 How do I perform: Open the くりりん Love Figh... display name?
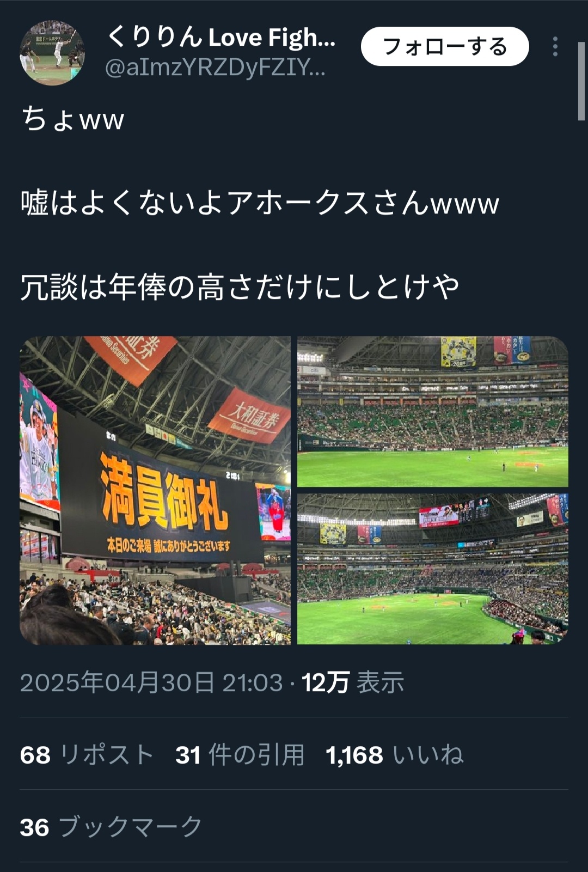[x=221, y=36]
